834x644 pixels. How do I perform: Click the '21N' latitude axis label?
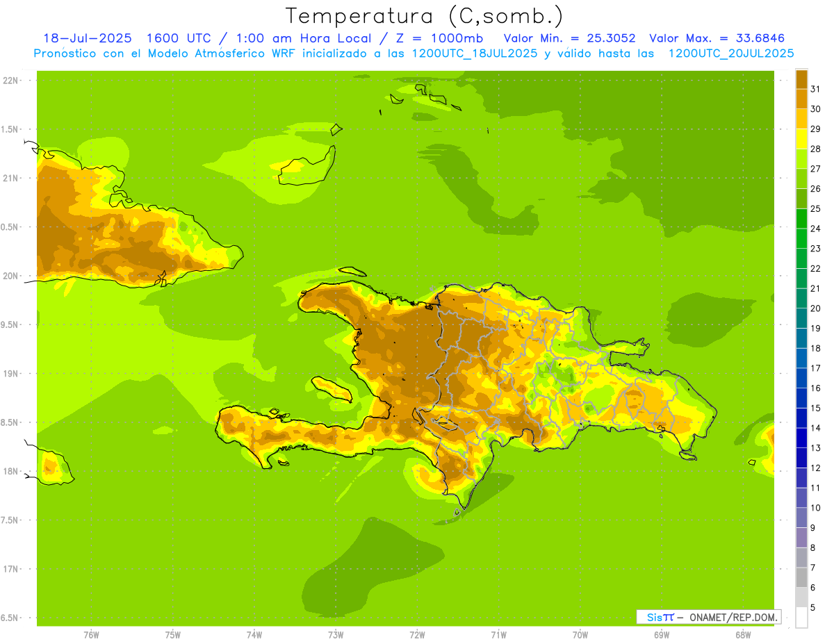[10, 179]
